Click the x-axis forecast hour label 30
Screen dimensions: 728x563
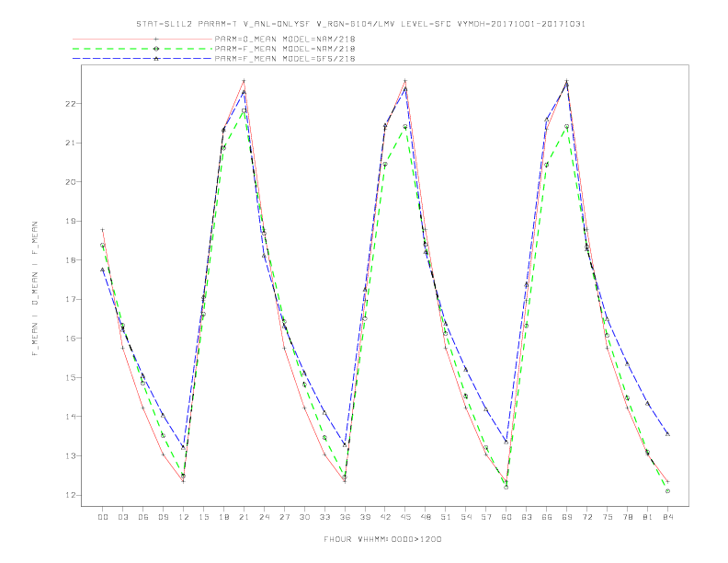[x=304, y=517]
